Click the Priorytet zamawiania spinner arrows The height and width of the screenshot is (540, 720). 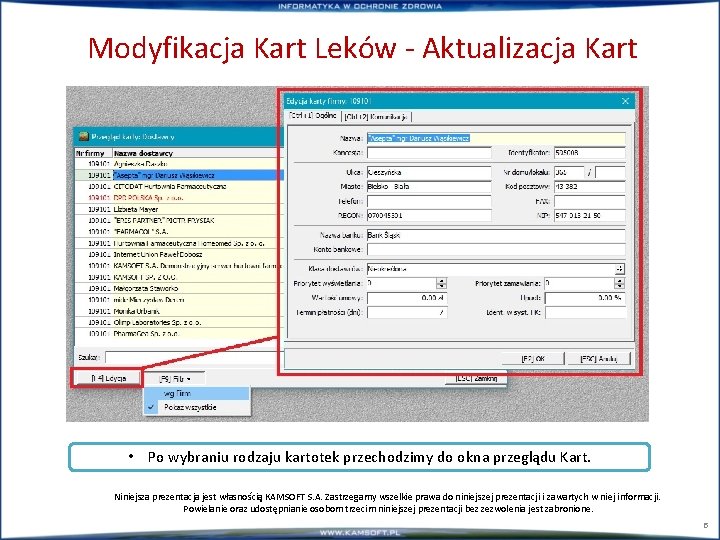tap(619, 283)
